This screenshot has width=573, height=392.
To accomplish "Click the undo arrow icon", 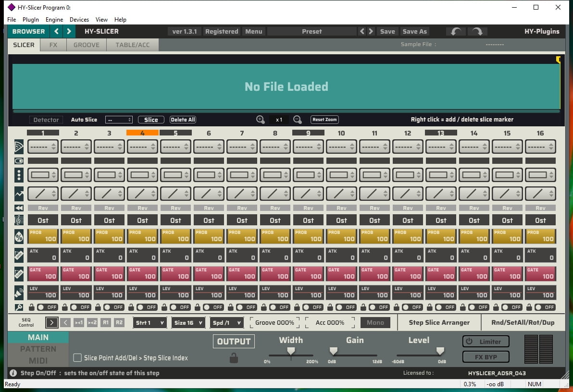I will click(456, 31).
